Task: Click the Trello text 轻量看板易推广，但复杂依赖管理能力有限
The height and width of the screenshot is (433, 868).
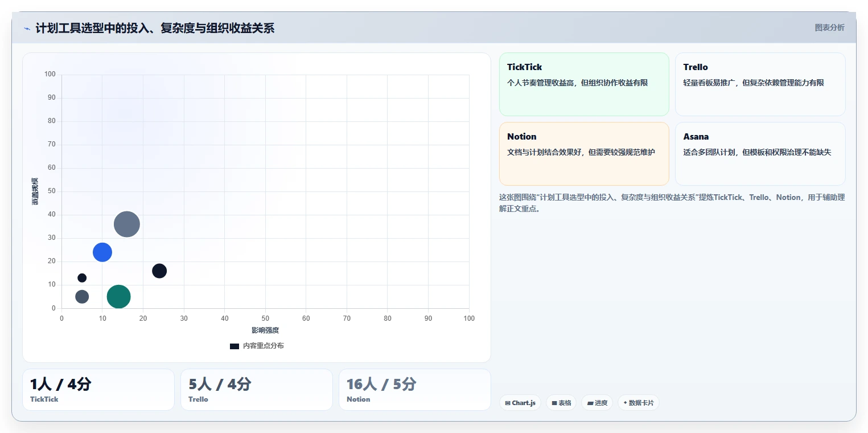Action: coord(754,83)
